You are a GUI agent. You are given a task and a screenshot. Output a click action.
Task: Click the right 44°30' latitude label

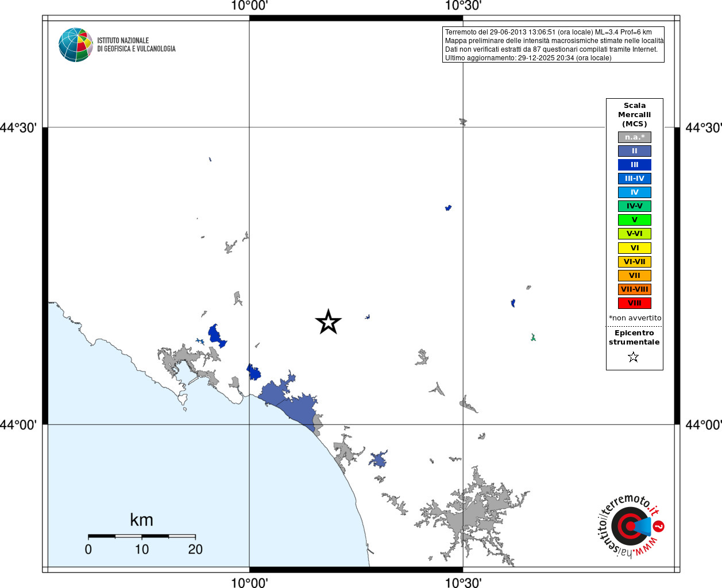704,127
